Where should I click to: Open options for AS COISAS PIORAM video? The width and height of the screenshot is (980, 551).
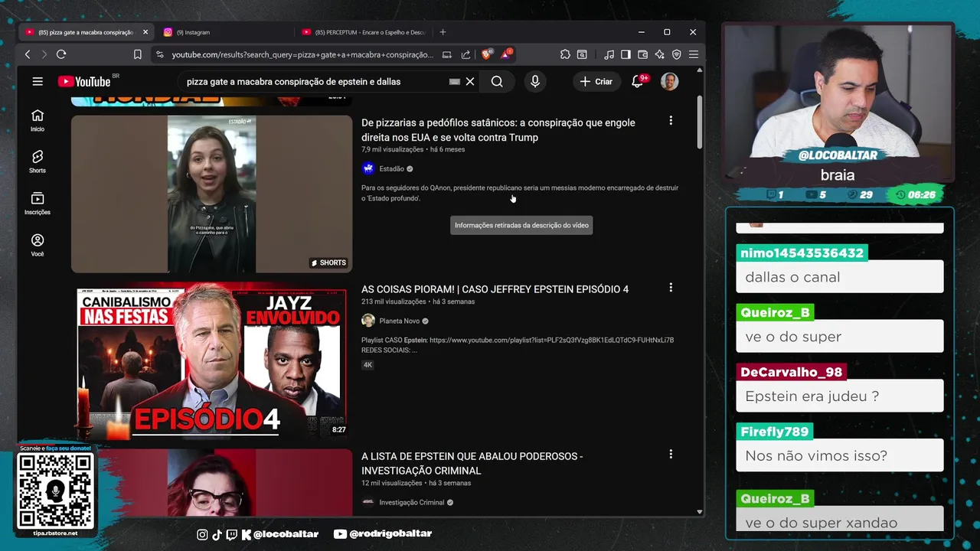click(x=671, y=288)
